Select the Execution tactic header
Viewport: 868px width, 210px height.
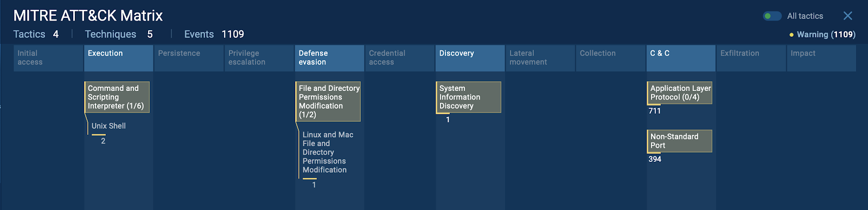click(x=118, y=58)
